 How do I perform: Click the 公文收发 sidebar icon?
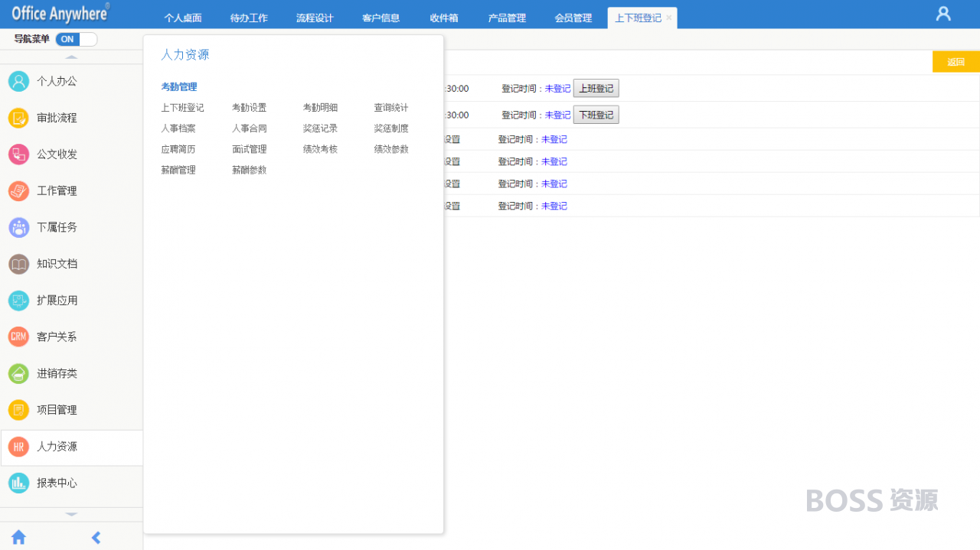click(x=18, y=154)
